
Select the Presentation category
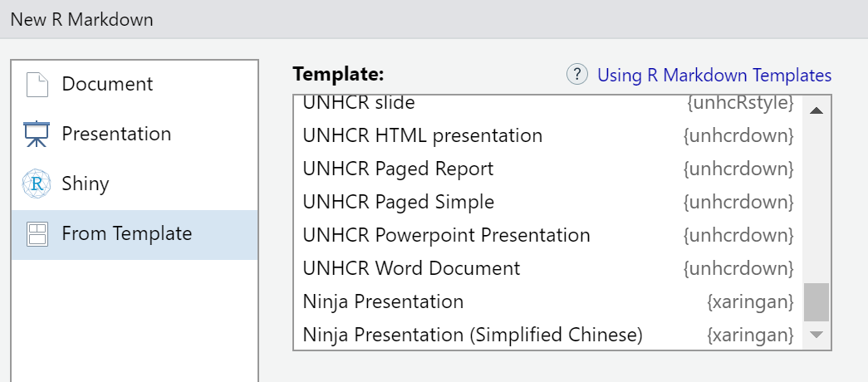(116, 135)
